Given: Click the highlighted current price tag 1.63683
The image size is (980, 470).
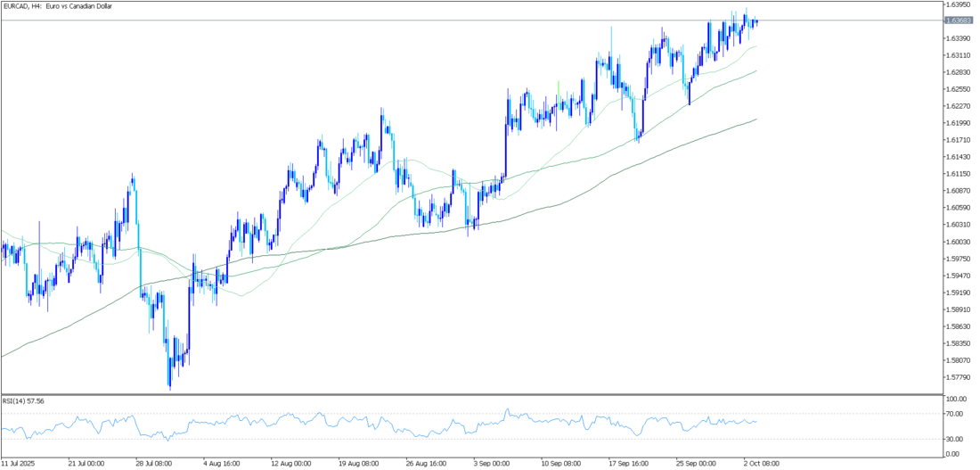Looking at the screenshot, I should [959, 21].
